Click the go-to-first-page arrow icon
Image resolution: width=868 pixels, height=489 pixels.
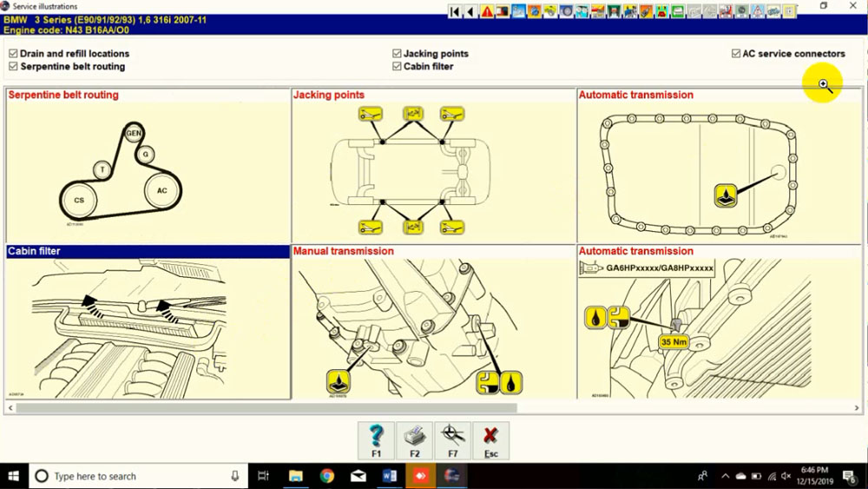click(x=455, y=11)
